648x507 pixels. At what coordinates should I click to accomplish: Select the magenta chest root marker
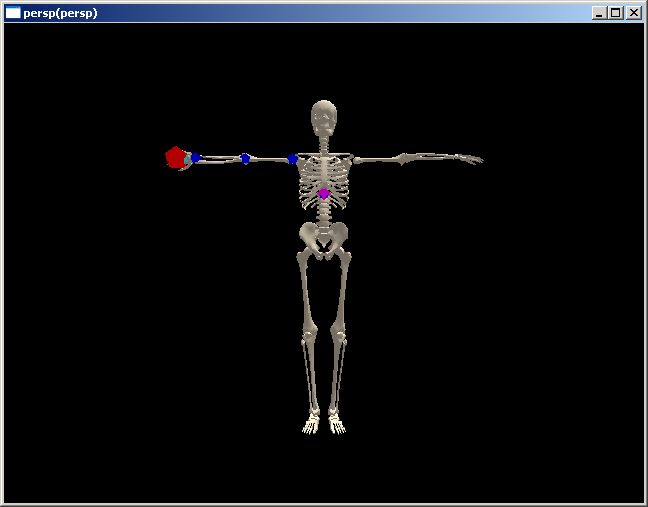coord(324,193)
